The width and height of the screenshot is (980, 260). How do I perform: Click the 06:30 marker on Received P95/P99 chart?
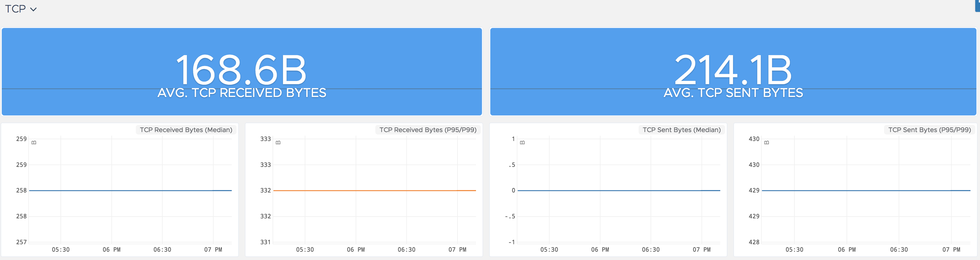(406, 250)
